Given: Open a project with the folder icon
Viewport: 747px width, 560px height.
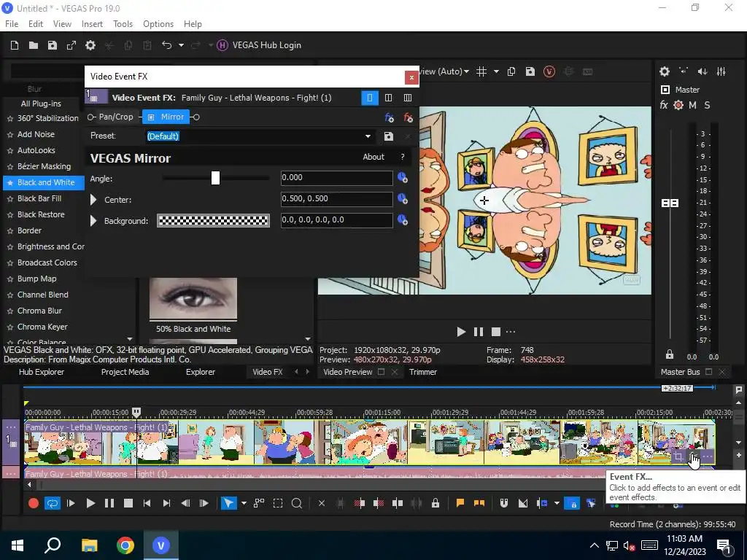Looking at the screenshot, I should tap(34, 45).
